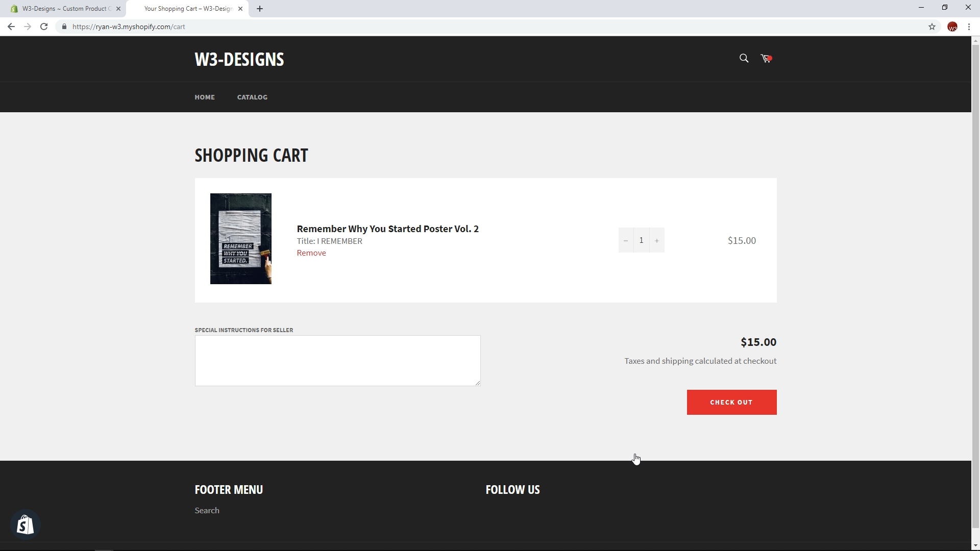The width and height of the screenshot is (980, 551).
Task: Click the page vertical scrollbar
Action: click(x=975, y=286)
